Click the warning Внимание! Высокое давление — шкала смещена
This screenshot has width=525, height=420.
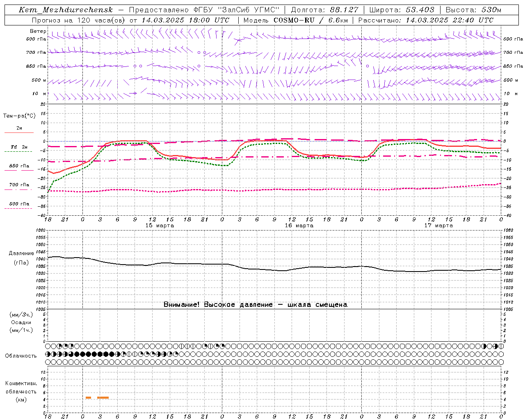(x=256, y=305)
